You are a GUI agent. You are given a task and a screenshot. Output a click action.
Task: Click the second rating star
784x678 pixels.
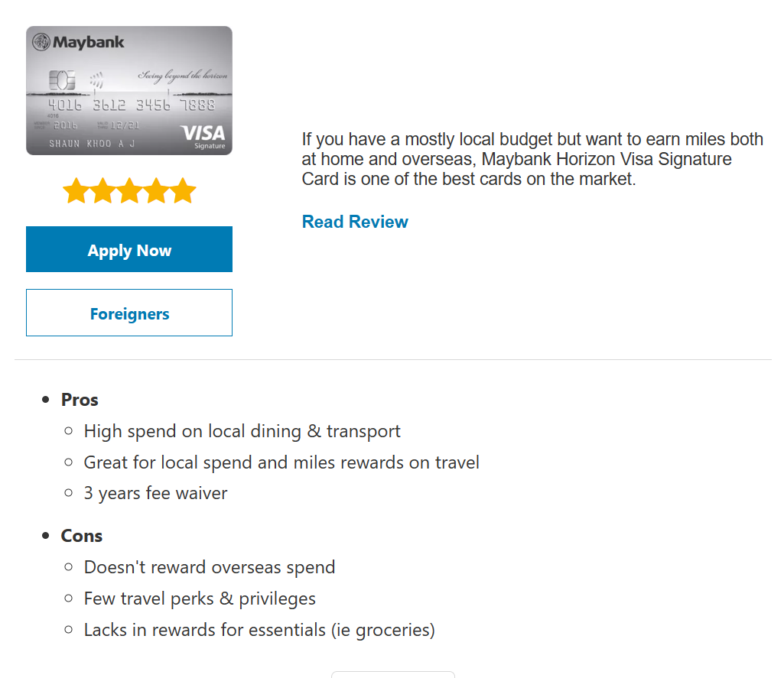[x=103, y=191]
